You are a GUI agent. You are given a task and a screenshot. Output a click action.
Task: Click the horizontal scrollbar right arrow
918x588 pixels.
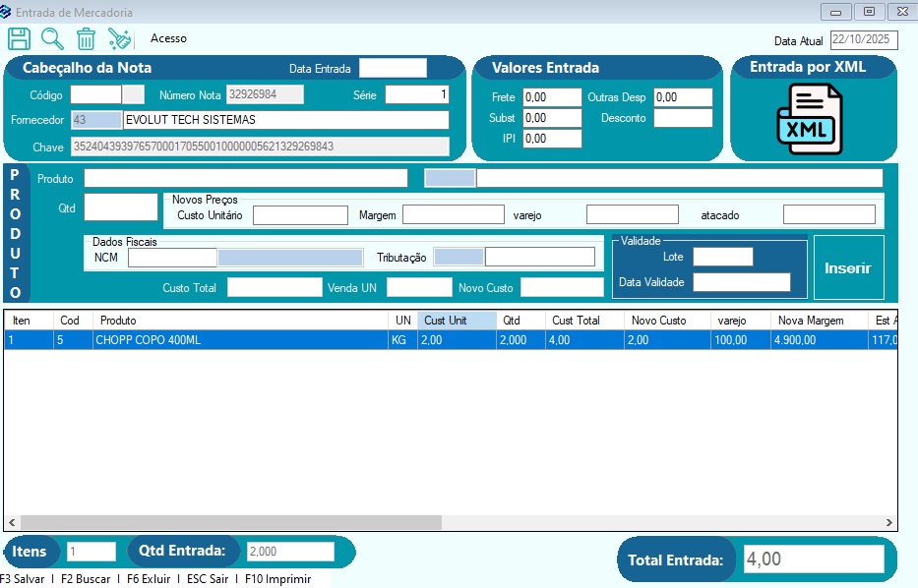(x=888, y=523)
